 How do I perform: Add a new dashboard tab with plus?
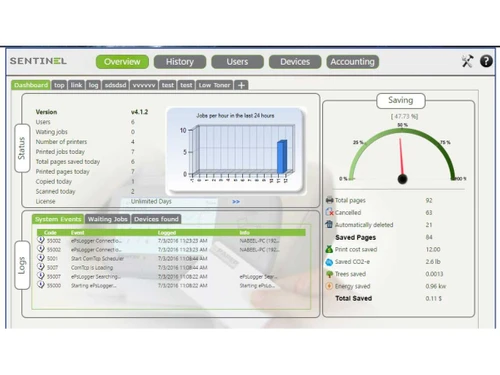click(x=241, y=85)
